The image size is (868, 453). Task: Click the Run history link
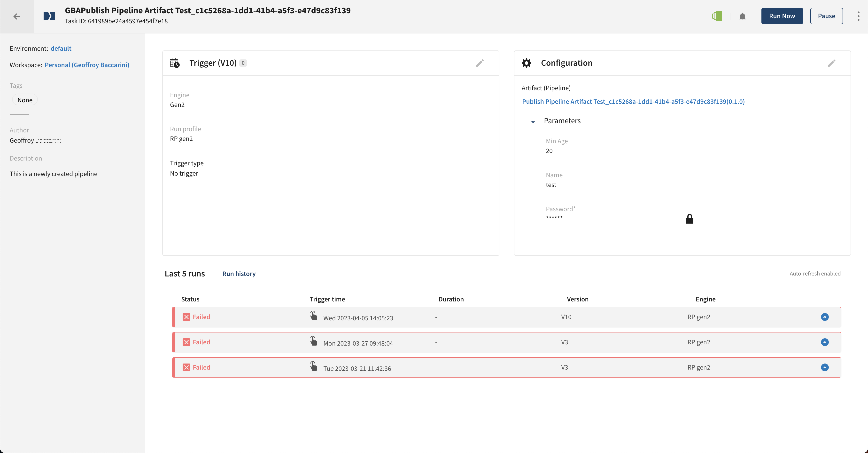[x=239, y=274]
